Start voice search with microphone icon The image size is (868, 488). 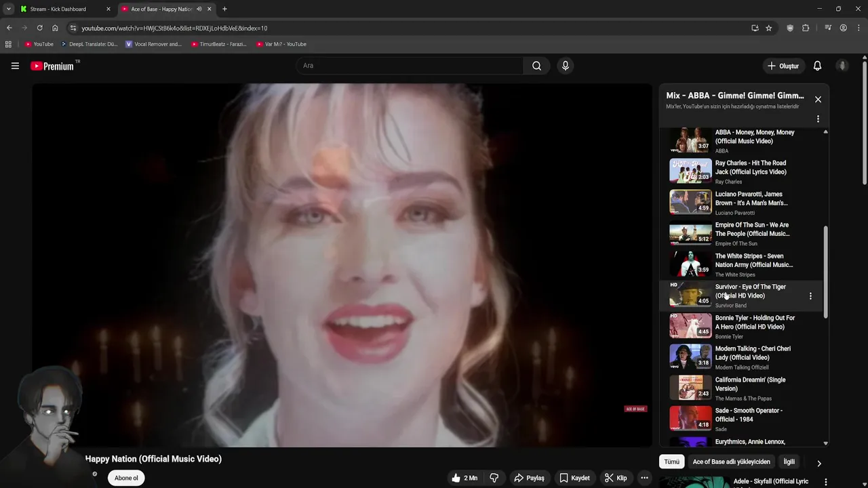(565, 66)
